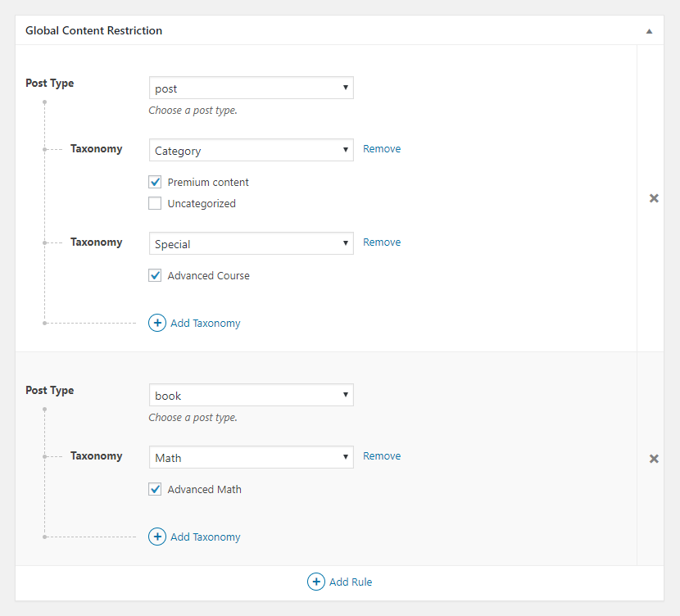Screen dimensions: 680x616
Task: Toggle the Advanced Course checkbox
Action: 155,275
